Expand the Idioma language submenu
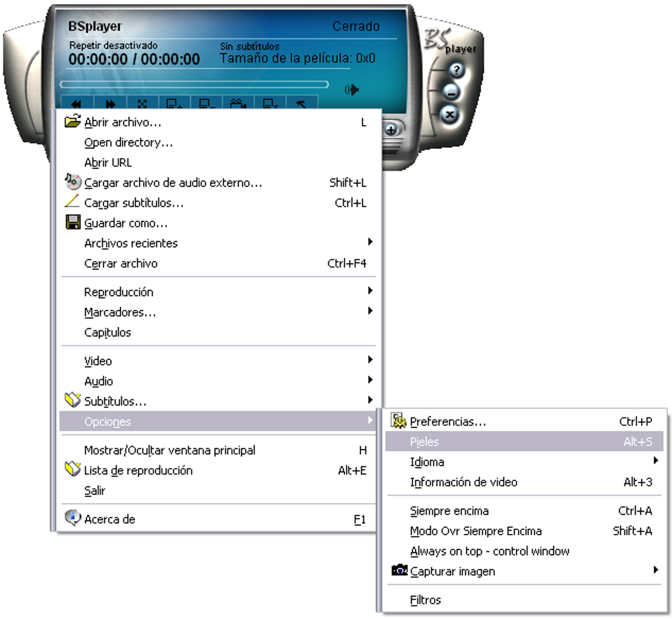The image size is (672, 619). tap(524, 462)
